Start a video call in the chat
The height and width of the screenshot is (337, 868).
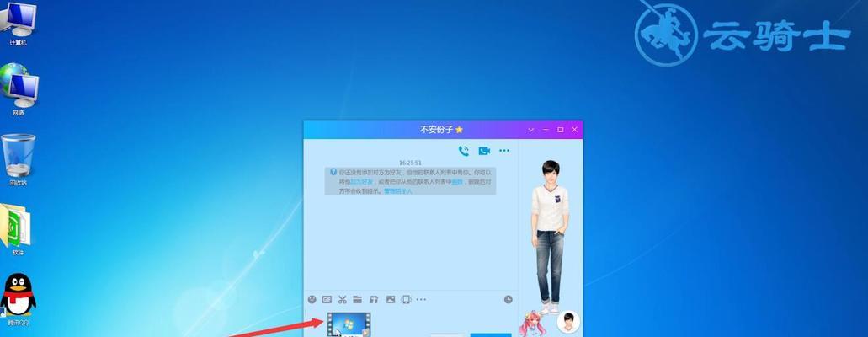[x=484, y=151]
